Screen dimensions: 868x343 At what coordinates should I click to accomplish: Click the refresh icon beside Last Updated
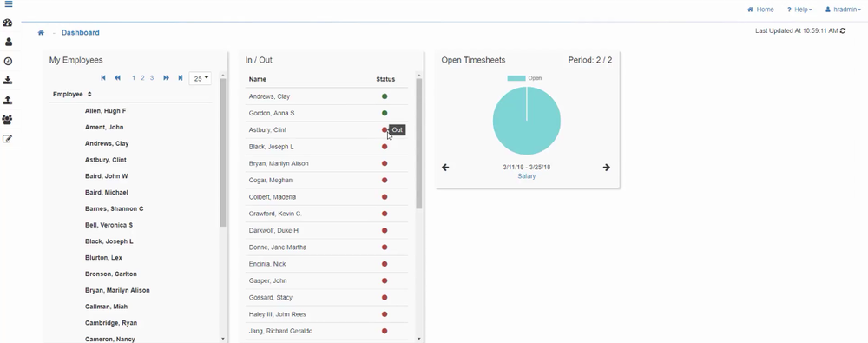coord(843,30)
